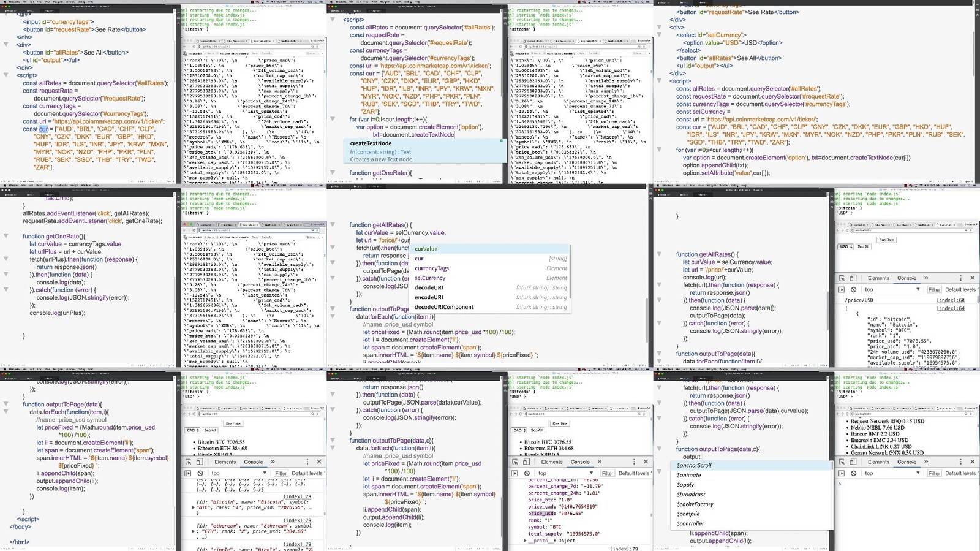Image resolution: width=980 pixels, height=551 pixels.
Task: Expand the __proto__: Object entry in console
Action: pyautogui.click(x=525, y=541)
